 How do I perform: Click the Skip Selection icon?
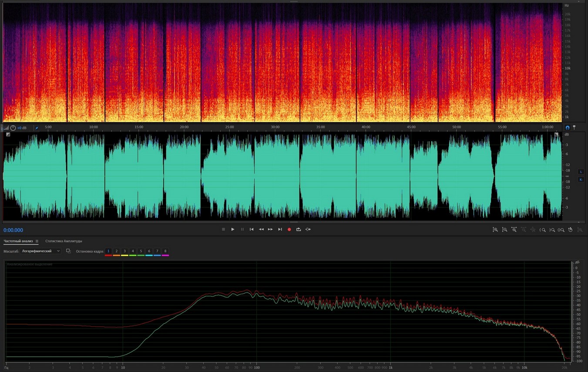[308, 229]
